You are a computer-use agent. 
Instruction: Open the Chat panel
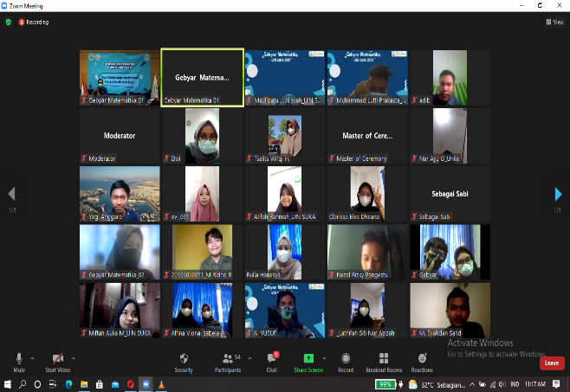(271, 363)
